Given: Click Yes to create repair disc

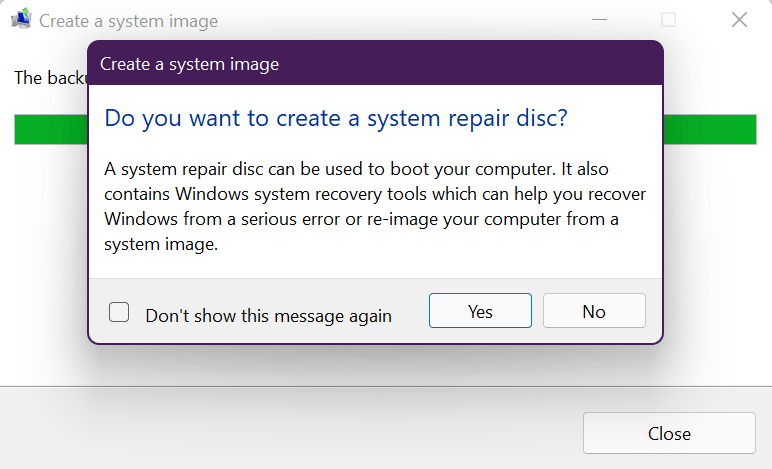Looking at the screenshot, I should coord(480,311).
